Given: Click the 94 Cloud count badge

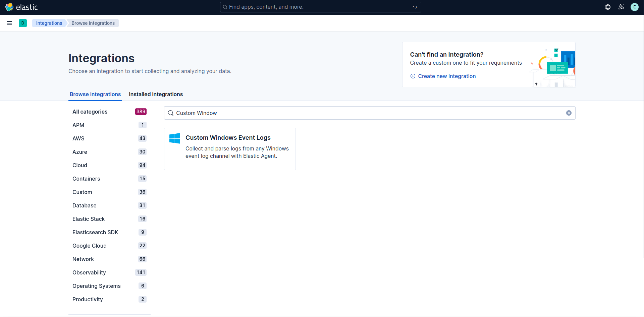Looking at the screenshot, I should [x=142, y=165].
